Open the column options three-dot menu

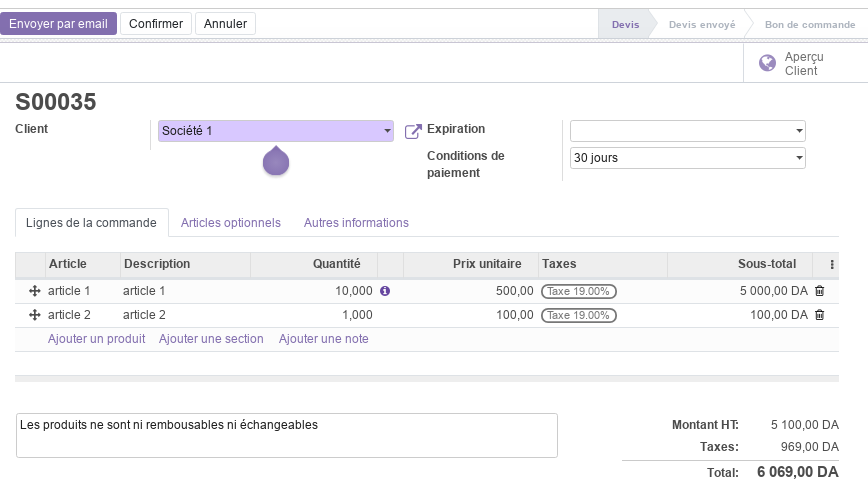831,264
